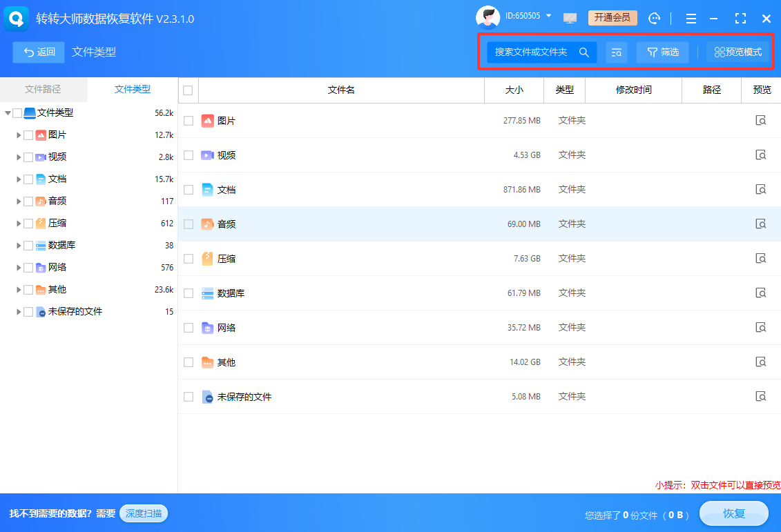Viewport: 781px width, 532px height.
Task: Click the 压缩 folder icon in file list
Action: click(x=207, y=258)
